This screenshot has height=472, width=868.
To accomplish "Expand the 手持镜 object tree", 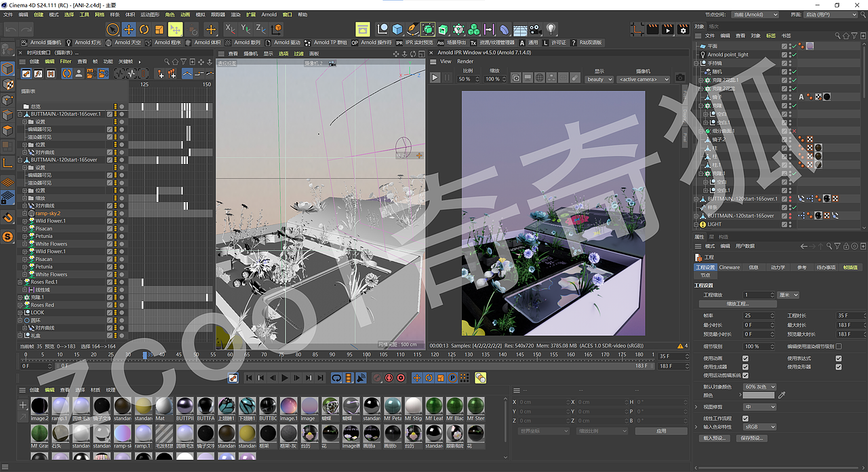I will (697, 63).
